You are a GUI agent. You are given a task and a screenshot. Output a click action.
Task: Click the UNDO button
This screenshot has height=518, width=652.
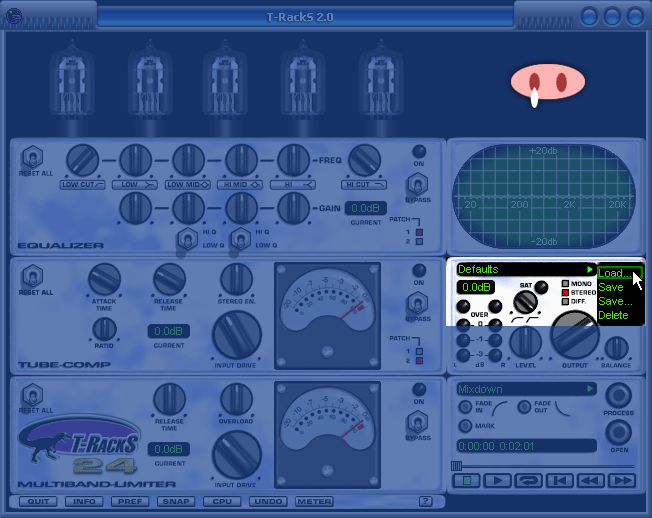tap(268, 501)
